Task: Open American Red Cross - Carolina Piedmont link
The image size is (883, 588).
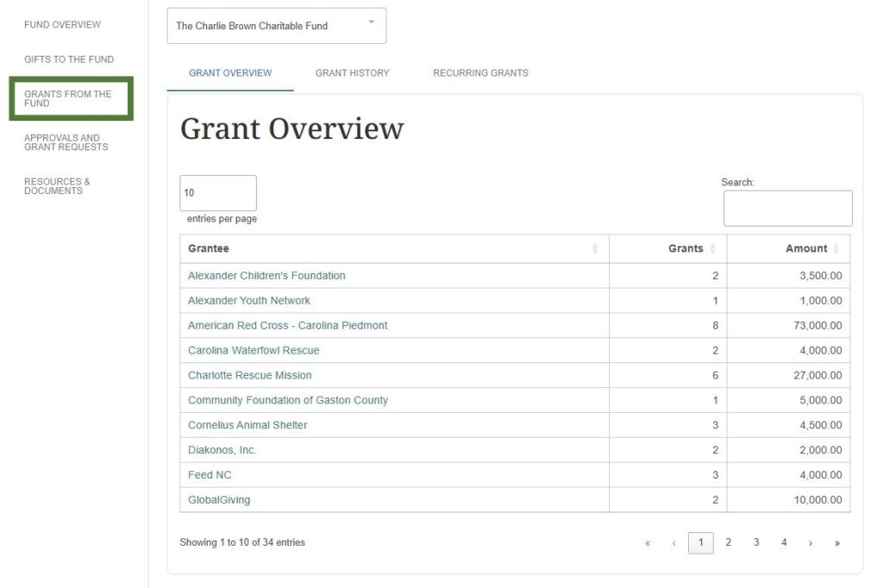Action: (x=287, y=326)
